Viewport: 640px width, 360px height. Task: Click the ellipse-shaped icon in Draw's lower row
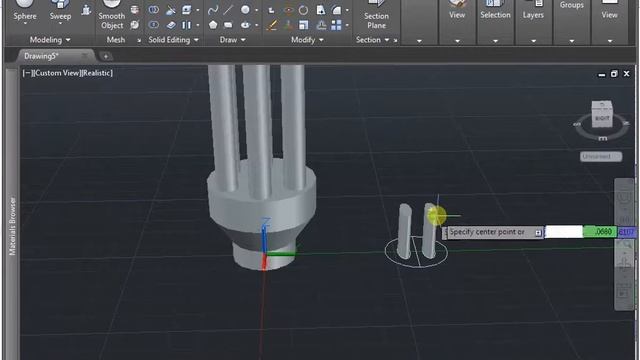(245, 25)
